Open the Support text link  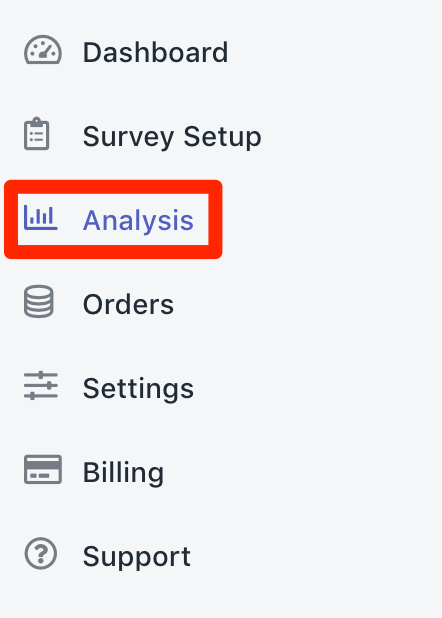[137, 557]
